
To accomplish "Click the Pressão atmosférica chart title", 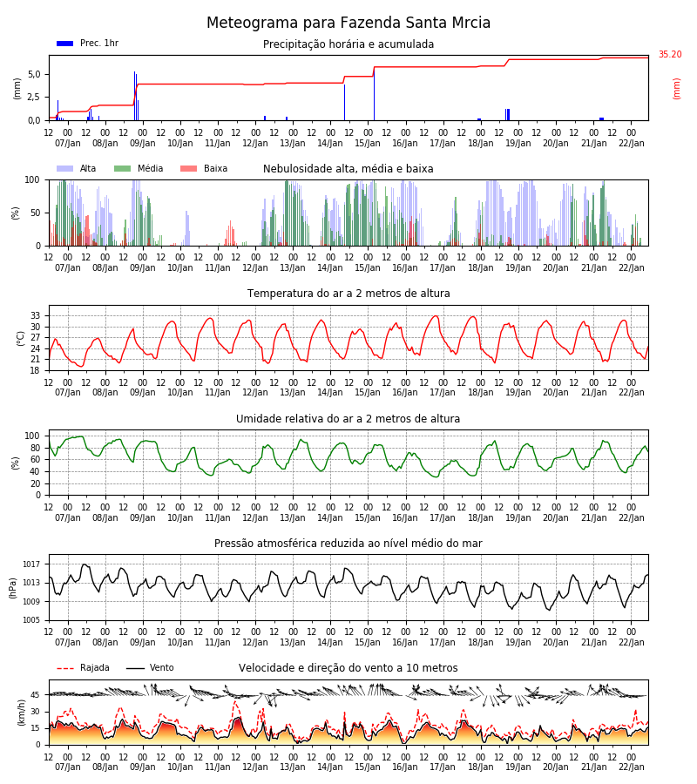I will (x=348, y=543).
